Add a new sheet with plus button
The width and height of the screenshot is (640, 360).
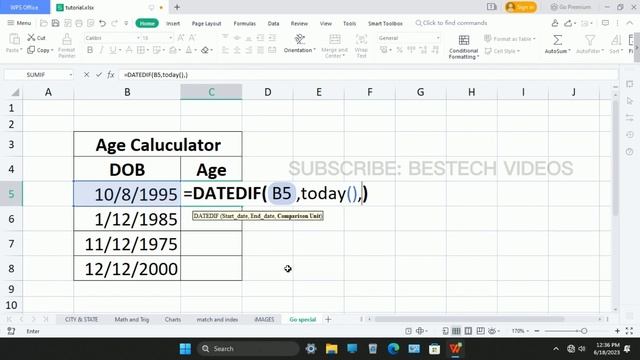pyautogui.click(x=328, y=320)
